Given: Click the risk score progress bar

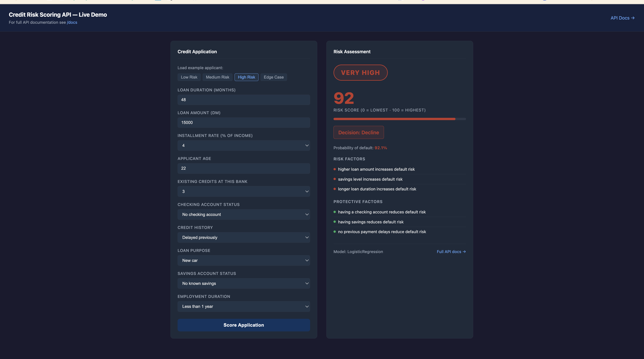Looking at the screenshot, I should 399,119.
